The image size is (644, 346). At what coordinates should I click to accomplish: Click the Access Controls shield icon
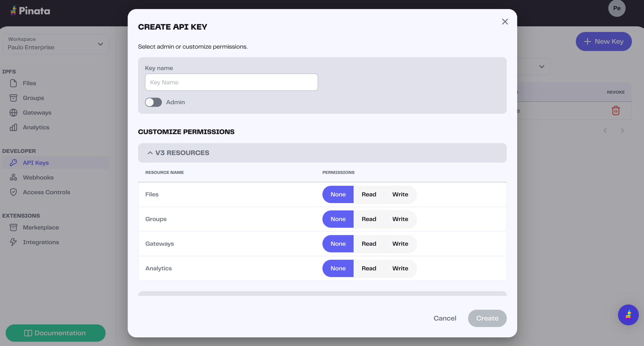tap(14, 192)
